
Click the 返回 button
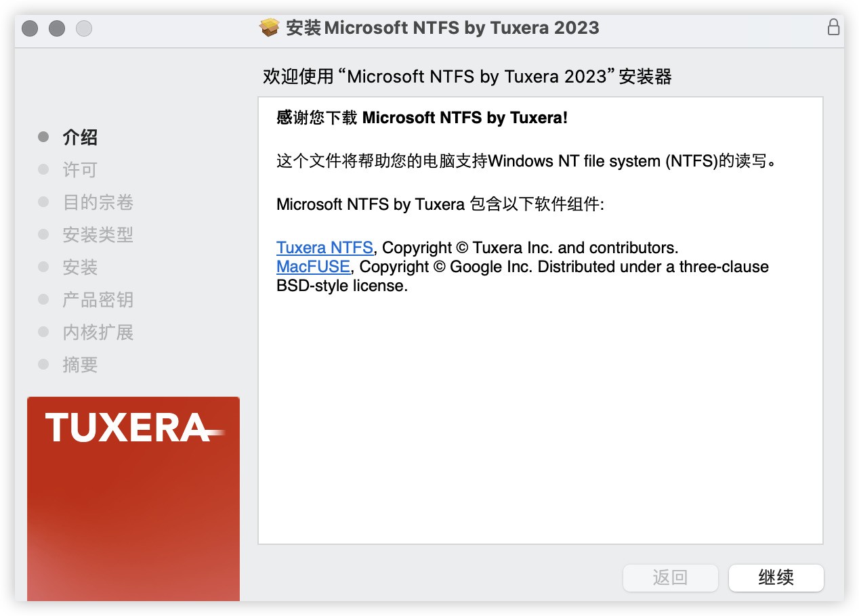(x=670, y=578)
